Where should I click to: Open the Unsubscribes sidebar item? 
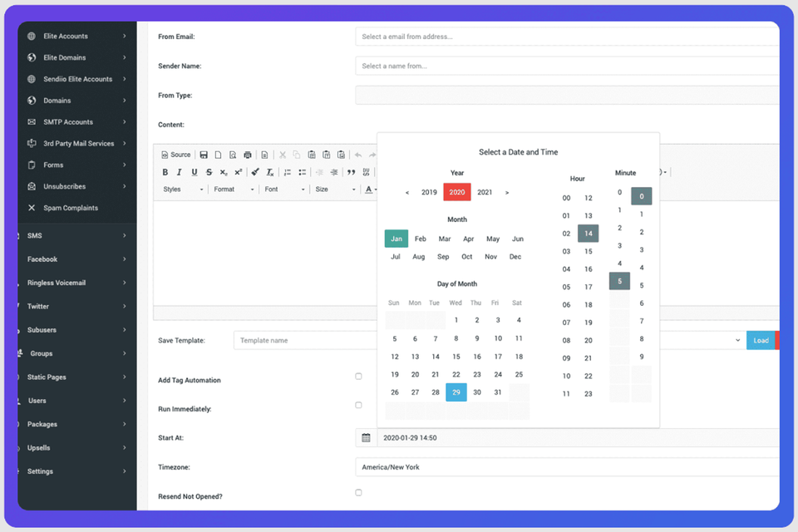click(x=76, y=186)
